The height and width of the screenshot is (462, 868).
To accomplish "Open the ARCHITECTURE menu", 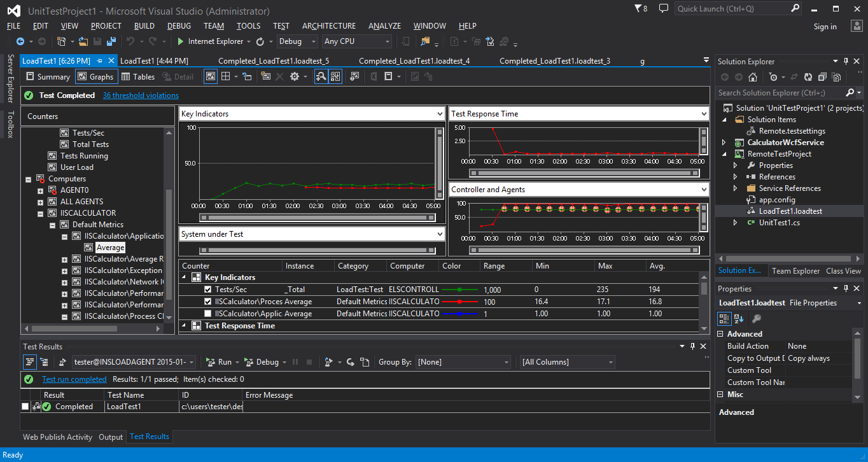I will pyautogui.click(x=329, y=26).
